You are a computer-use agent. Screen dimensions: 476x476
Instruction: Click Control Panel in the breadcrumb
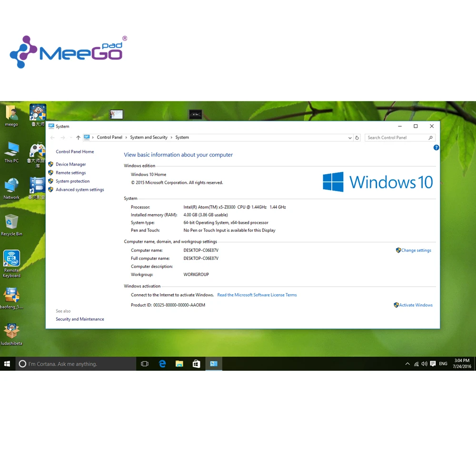[x=109, y=137]
